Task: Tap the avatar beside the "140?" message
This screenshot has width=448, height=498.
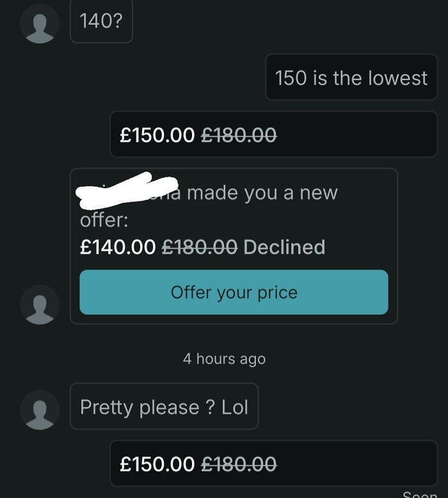Action: pyautogui.click(x=40, y=24)
